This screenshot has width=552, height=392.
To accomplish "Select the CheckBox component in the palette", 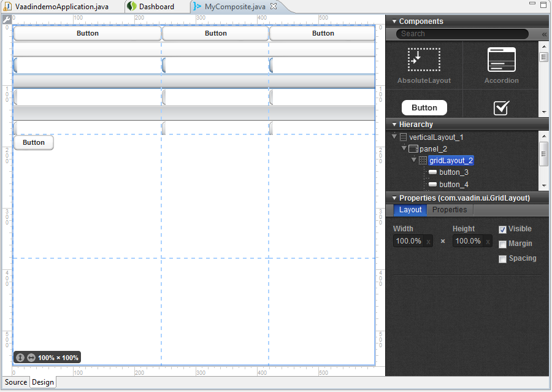I will click(501, 107).
